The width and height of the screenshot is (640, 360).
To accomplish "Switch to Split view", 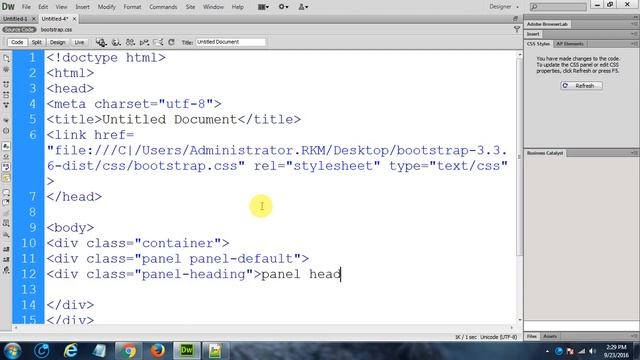I will (x=37, y=42).
